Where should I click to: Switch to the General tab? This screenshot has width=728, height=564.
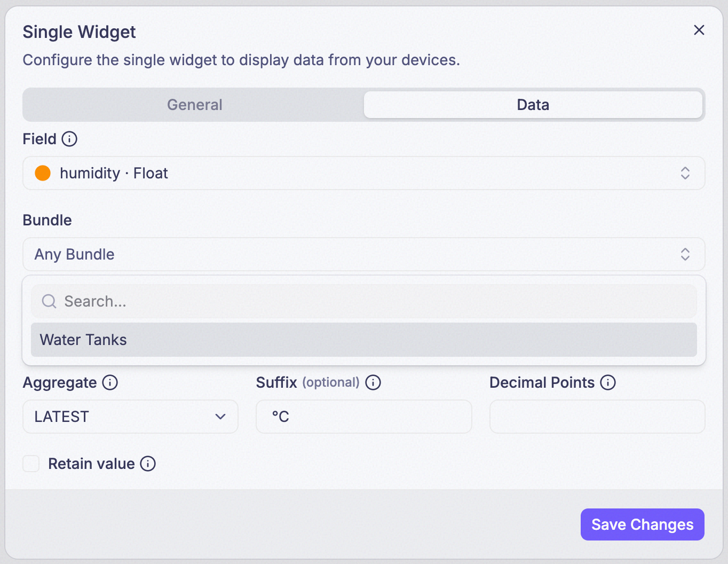pos(195,105)
